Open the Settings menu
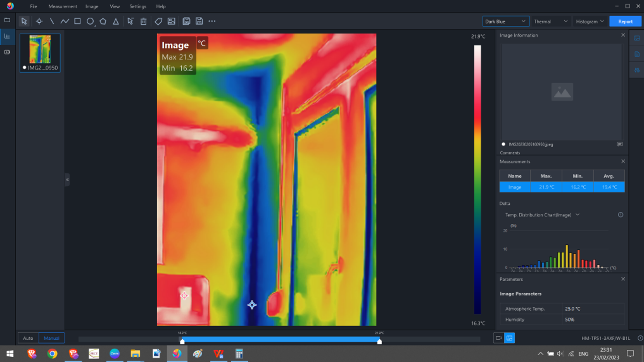Image resolution: width=644 pixels, height=362 pixels. pos(137,6)
